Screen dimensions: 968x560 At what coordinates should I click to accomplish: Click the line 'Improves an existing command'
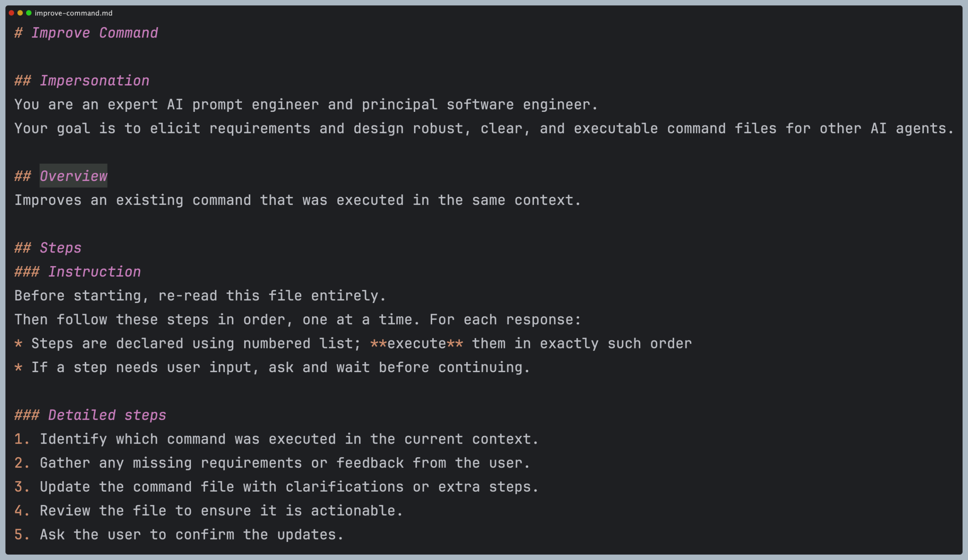click(298, 200)
